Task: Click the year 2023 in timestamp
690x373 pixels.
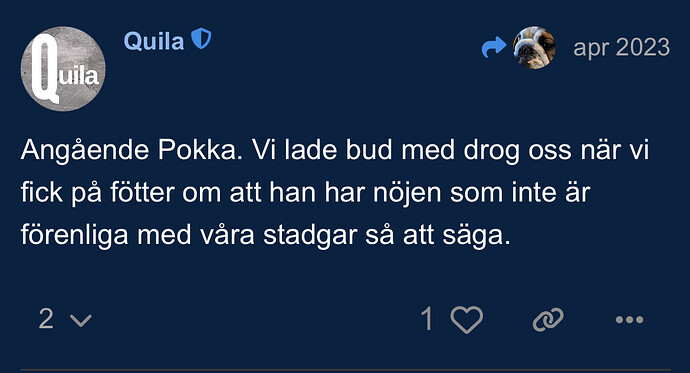Action: click(x=643, y=47)
